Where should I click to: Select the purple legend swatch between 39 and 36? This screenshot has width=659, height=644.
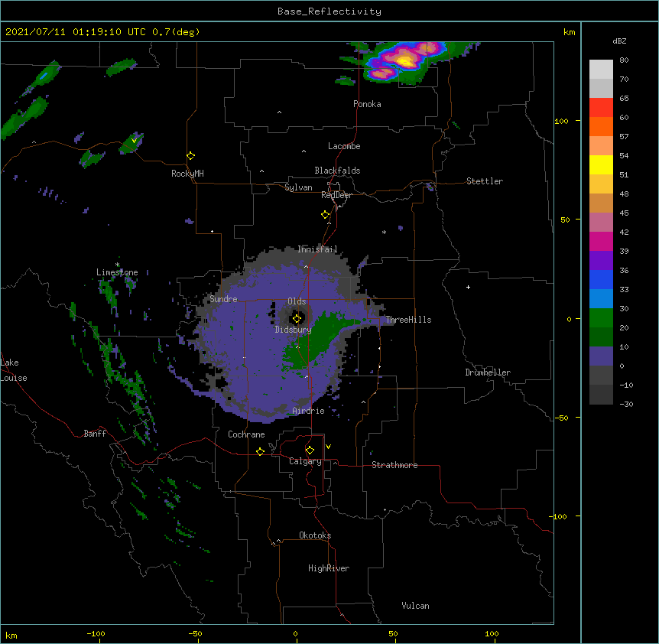(601, 260)
